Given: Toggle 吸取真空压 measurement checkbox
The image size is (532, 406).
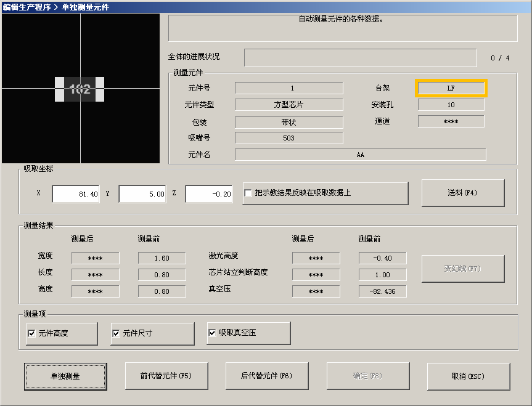Looking at the screenshot, I should 212,333.
